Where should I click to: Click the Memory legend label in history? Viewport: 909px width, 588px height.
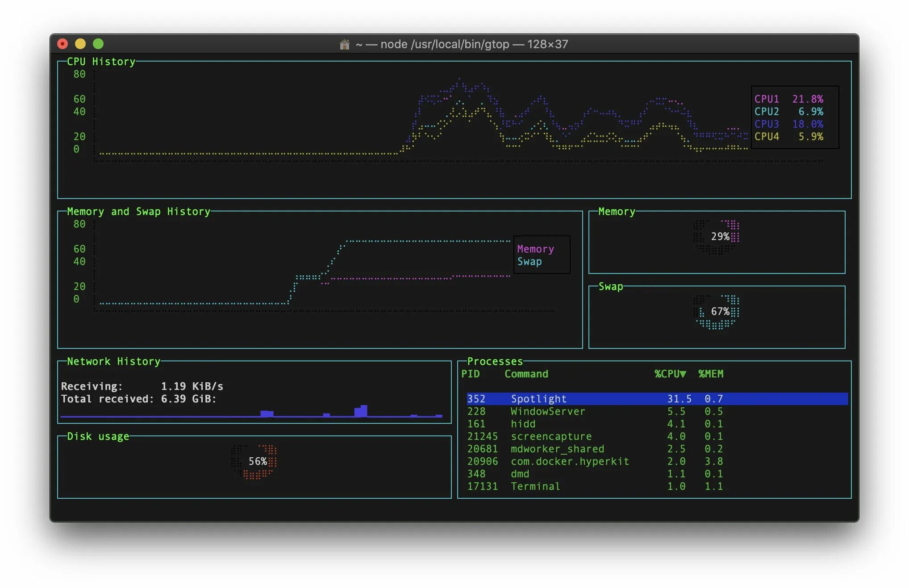(535, 249)
